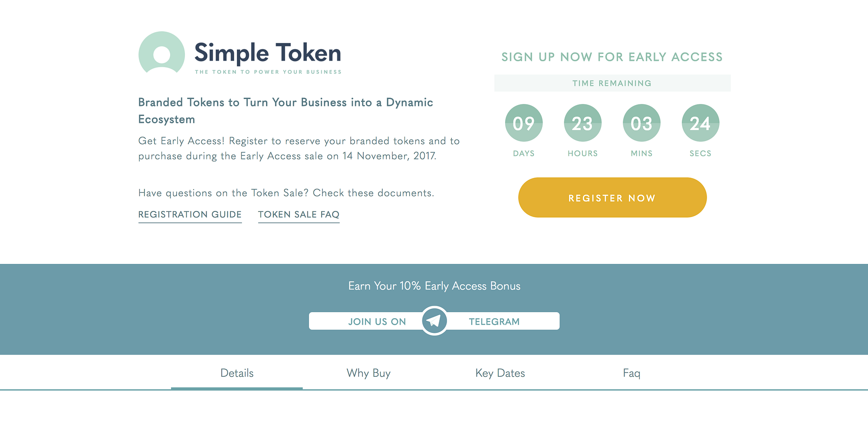The height and width of the screenshot is (425, 868).
Task: Click the mins countdown circle
Action: tap(641, 123)
